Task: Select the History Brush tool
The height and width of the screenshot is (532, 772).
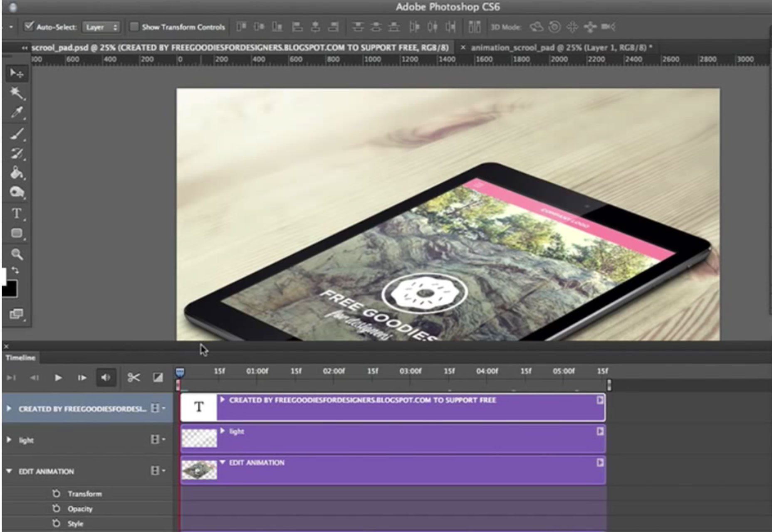Action: click(17, 153)
